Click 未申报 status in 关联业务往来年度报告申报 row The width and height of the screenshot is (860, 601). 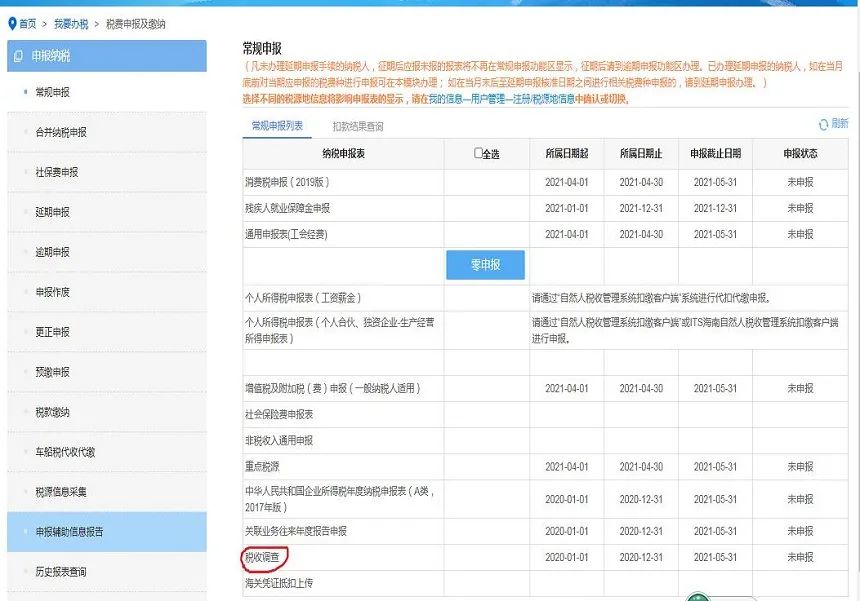tap(800, 531)
